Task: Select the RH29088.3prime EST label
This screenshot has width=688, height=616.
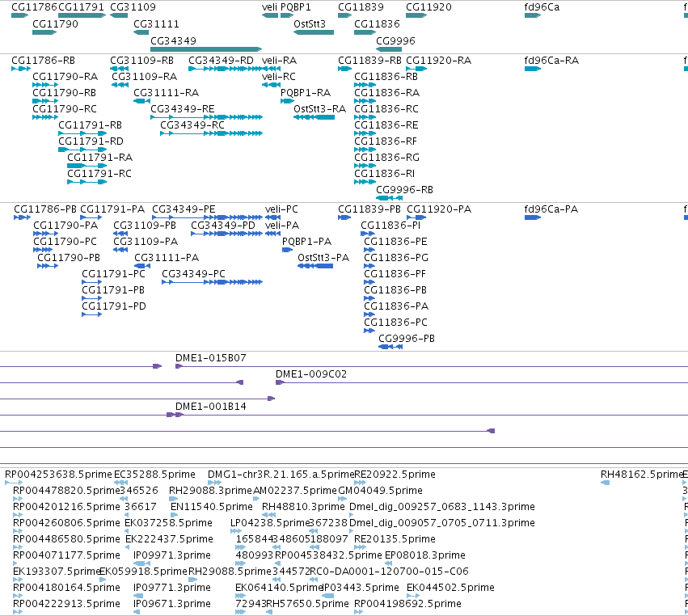Action: pyautogui.click(x=211, y=491)
